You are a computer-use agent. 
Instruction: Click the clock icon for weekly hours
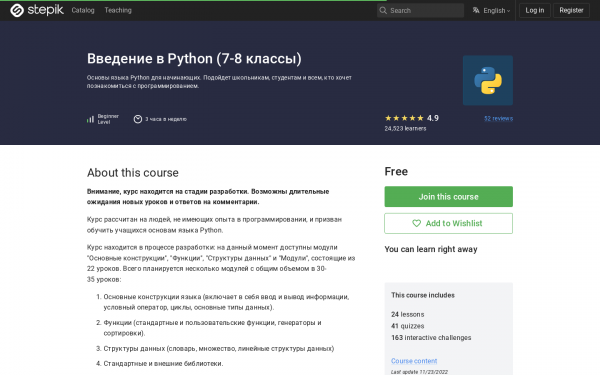coord(138,119)
